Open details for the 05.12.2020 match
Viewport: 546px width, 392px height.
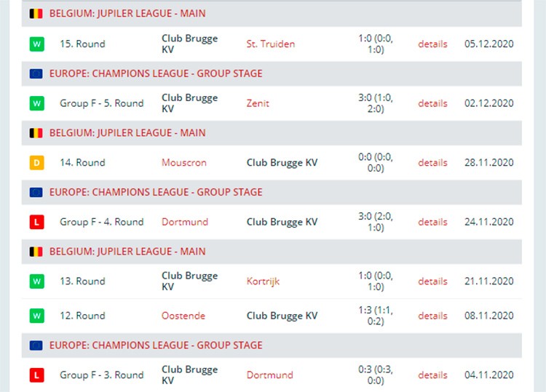tap(432, 44)
